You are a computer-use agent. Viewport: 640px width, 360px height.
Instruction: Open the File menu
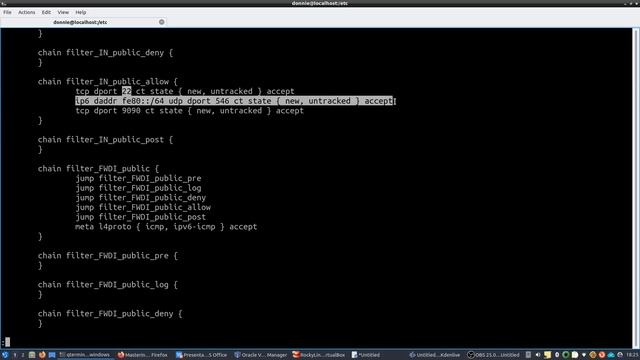click(7, 12)
